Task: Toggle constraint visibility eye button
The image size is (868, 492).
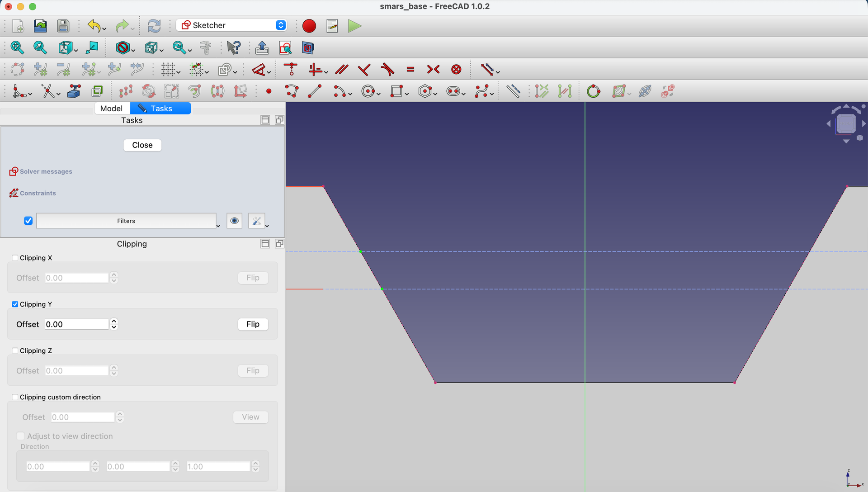Action: tap(234, 221)
